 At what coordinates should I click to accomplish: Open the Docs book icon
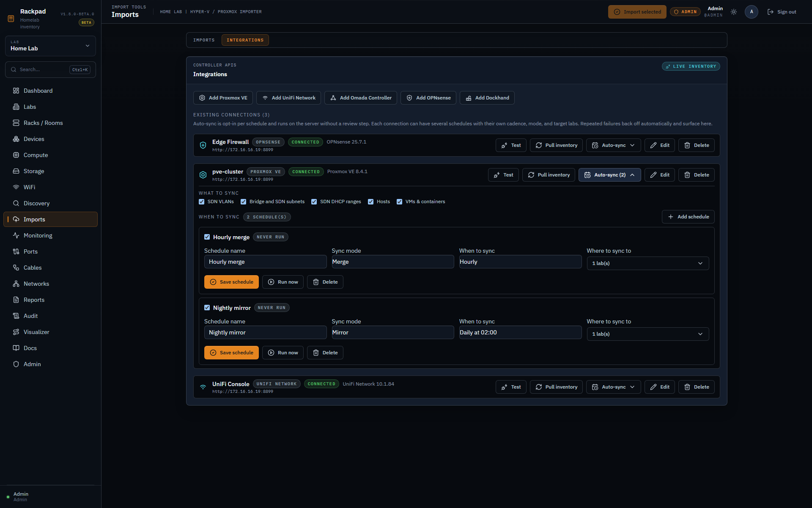[16, 348]
